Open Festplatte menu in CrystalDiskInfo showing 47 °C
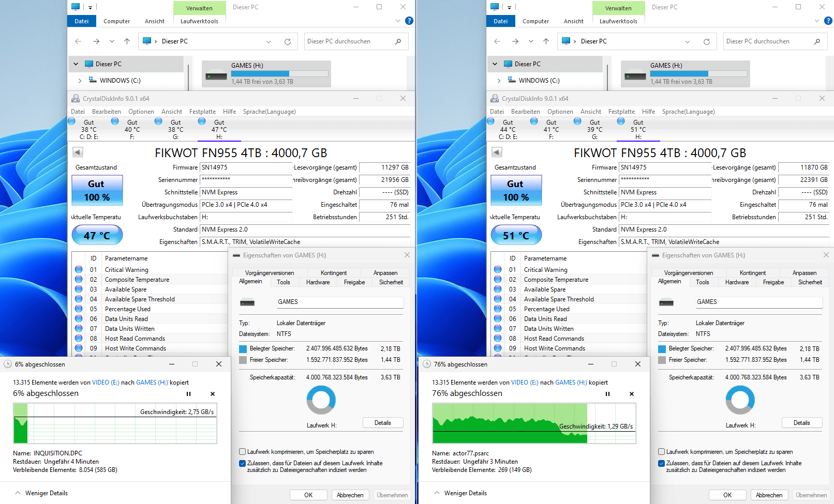This screenshot has height=504, width=834. coord(202,112)
